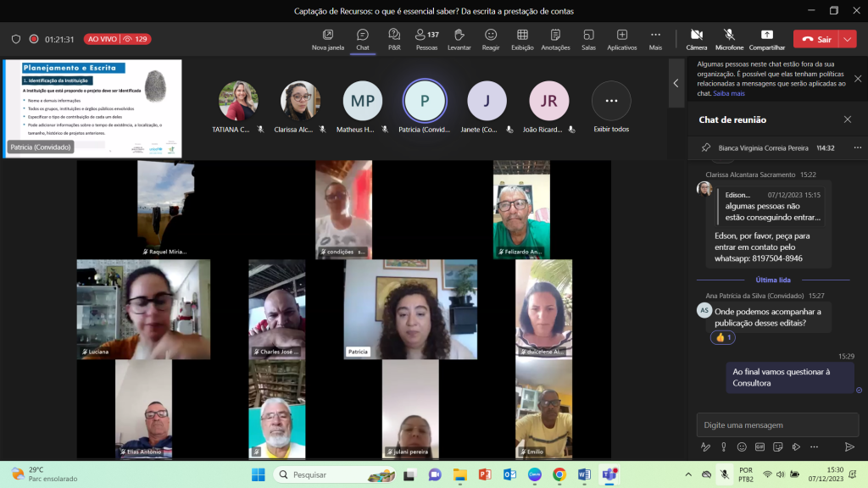The width and height of the screenshot is (868, 488).
Task: Click Exibir todos to show all participants
Action: 611,108
